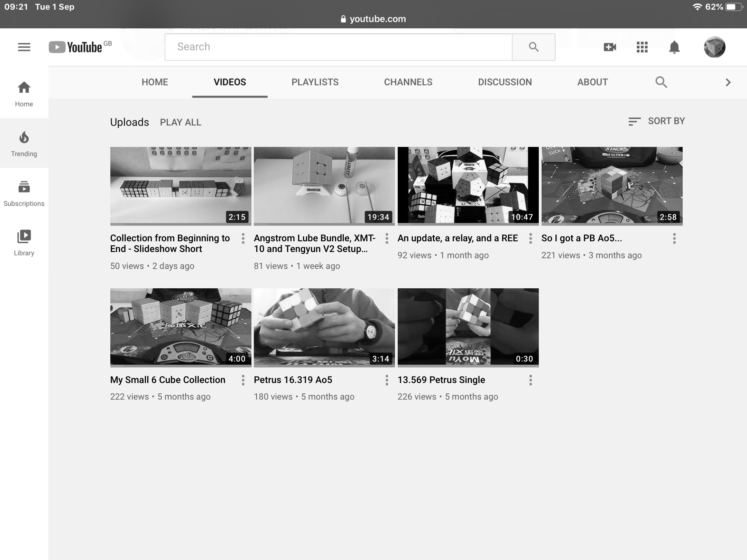
Task: Go to Home in sidebar
Action: (x=24, y=93)
